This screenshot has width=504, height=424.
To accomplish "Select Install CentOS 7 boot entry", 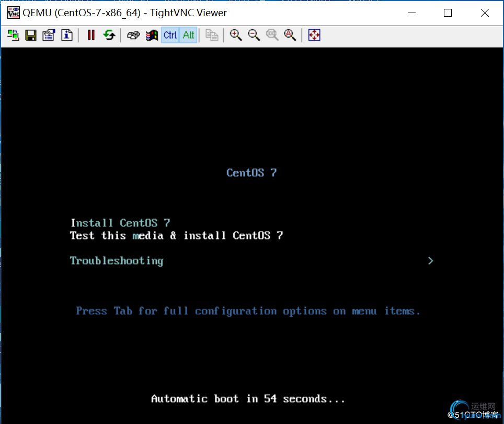I will 120,223.
